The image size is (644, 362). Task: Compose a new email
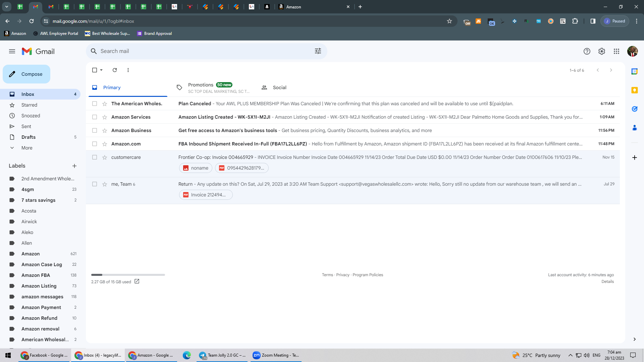(x=26, y=74)
